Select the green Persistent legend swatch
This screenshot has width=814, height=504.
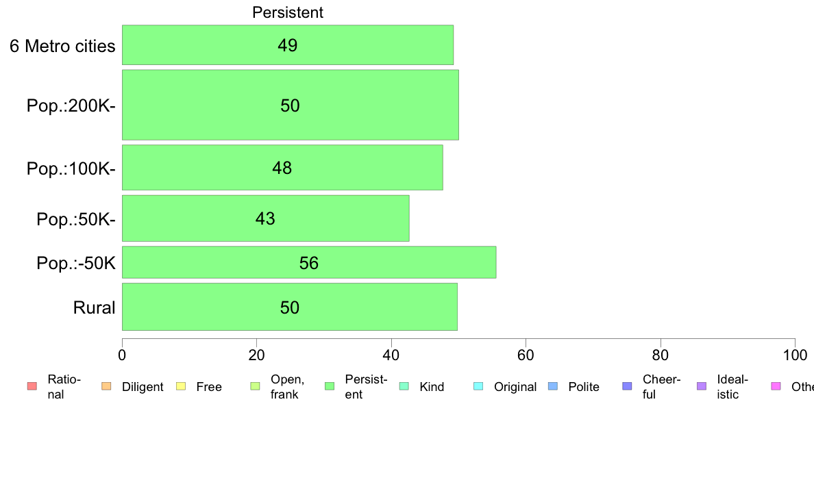[330, 386]
